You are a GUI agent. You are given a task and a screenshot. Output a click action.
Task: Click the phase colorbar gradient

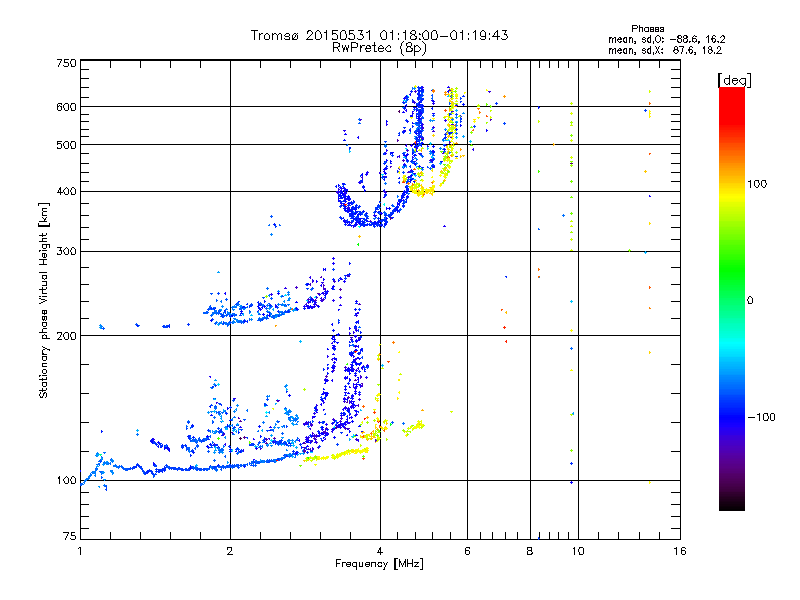point(732,298)
